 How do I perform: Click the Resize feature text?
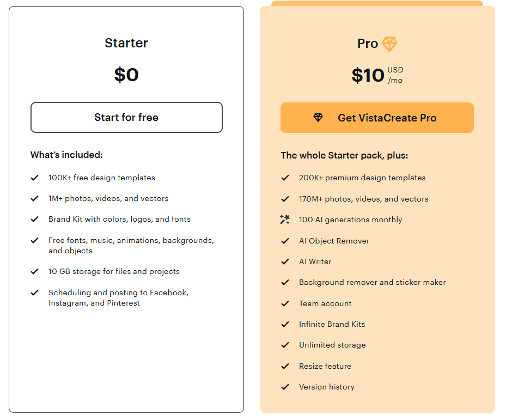[x=325, y=366]
